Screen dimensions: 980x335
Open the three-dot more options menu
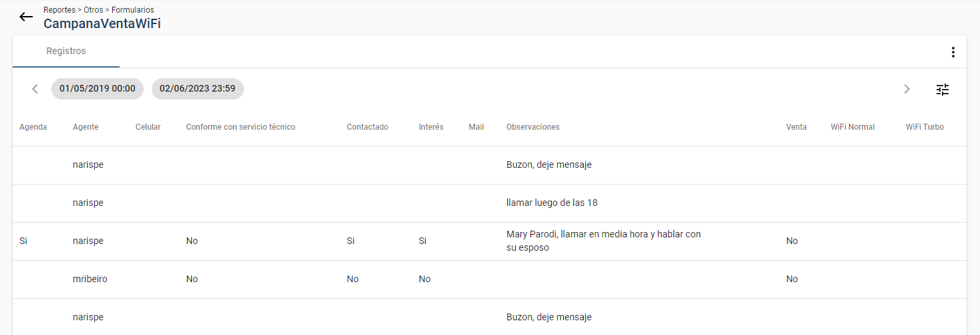pyautogui.click(x=953, y=52)
